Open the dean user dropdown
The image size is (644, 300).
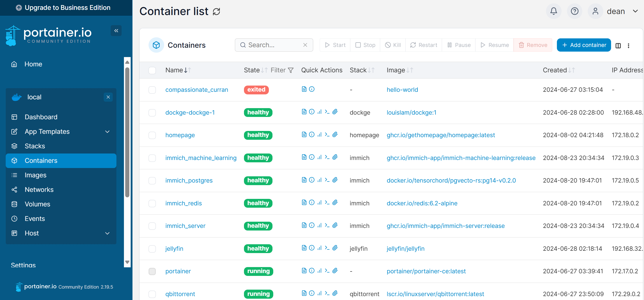tap(615, 11)
